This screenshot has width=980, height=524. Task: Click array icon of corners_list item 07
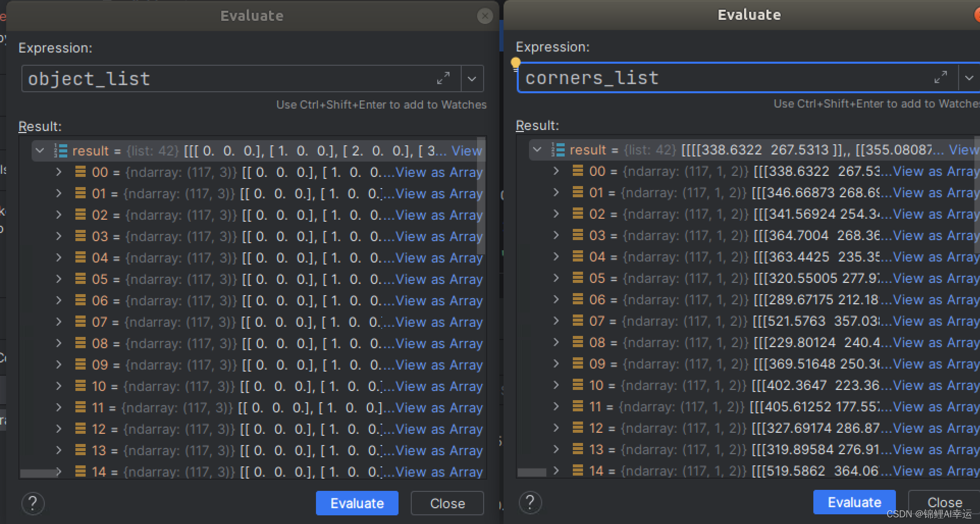click(578, 321)
